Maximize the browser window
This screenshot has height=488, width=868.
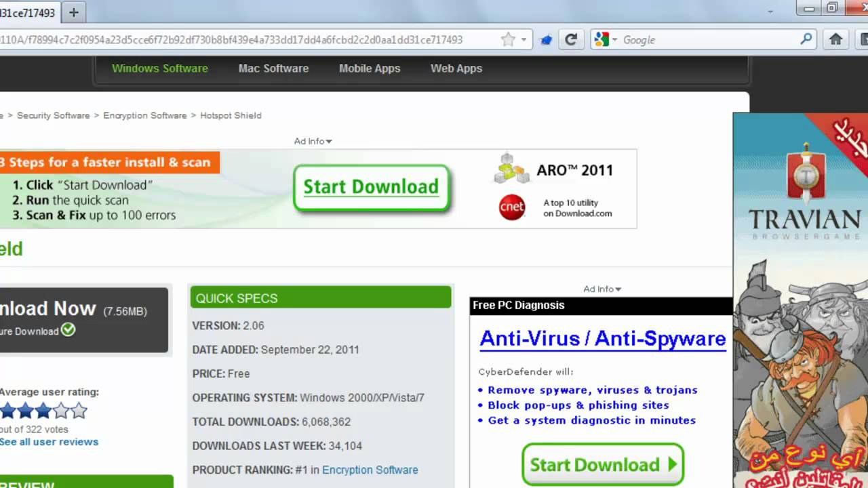832,8
